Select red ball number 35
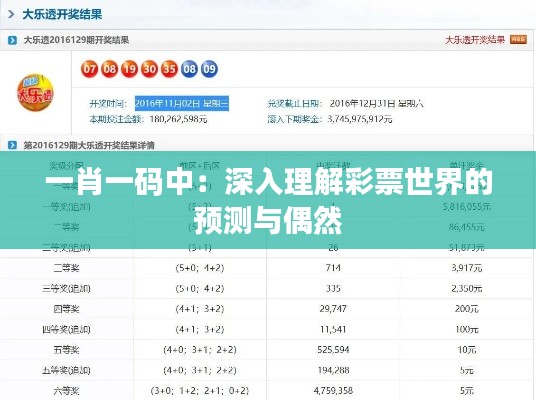 click(169, 69)
